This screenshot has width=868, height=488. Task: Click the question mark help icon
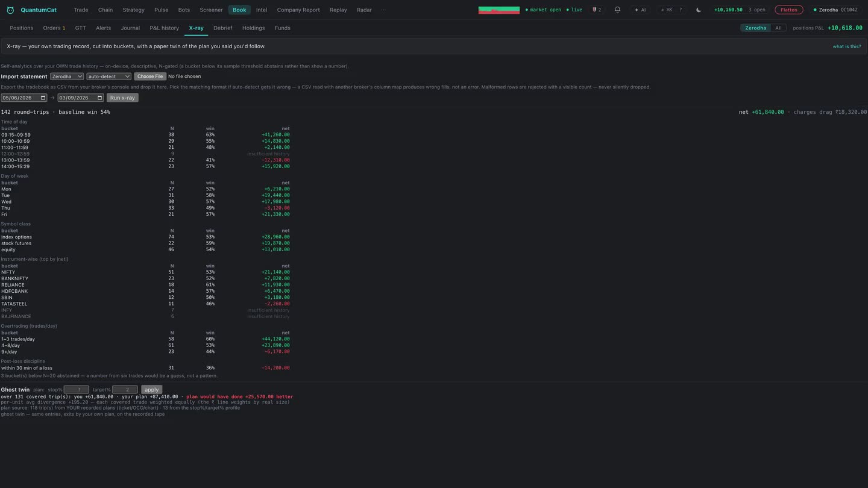pos(681,10)
